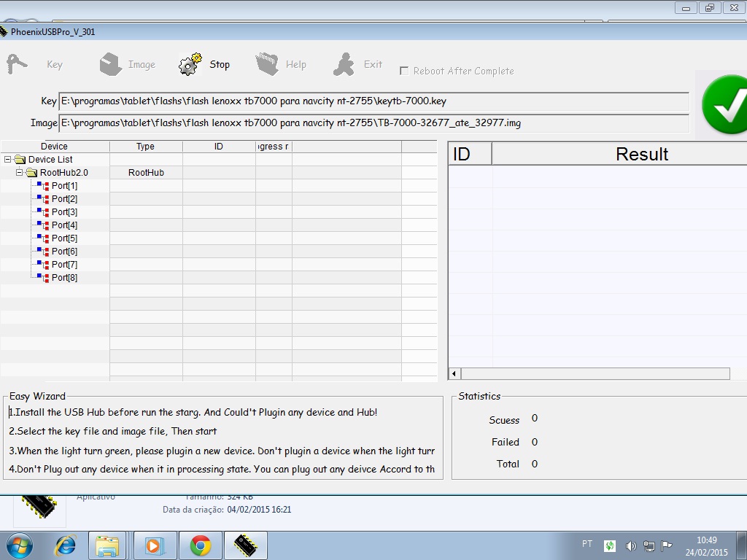Click the network tray icon

649,545
